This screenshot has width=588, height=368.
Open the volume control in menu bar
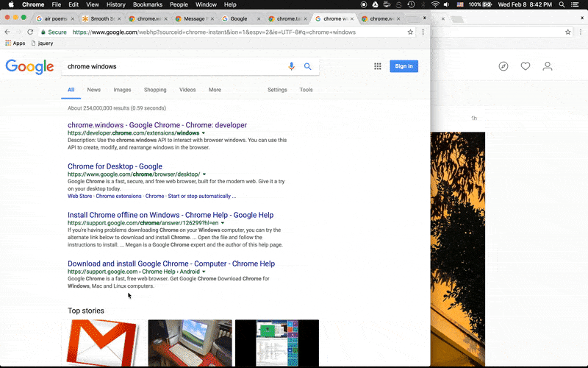pos(447,4)
